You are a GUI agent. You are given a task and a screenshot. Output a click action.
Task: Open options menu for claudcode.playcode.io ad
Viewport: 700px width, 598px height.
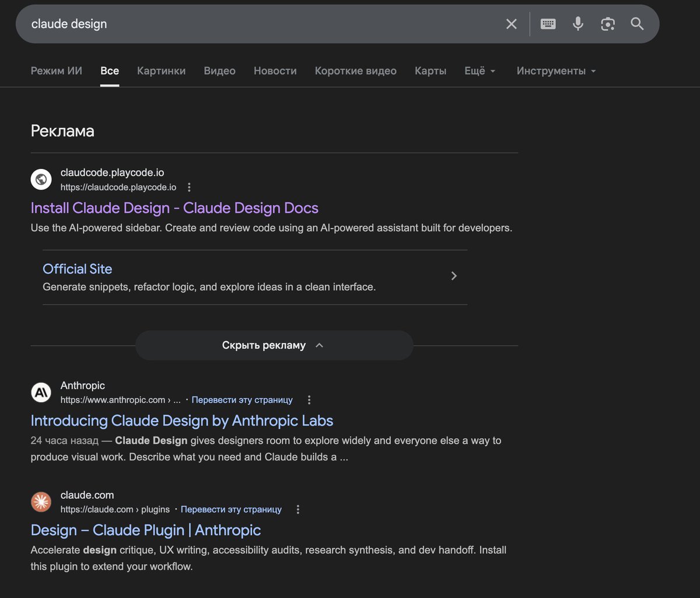point(189,188)
